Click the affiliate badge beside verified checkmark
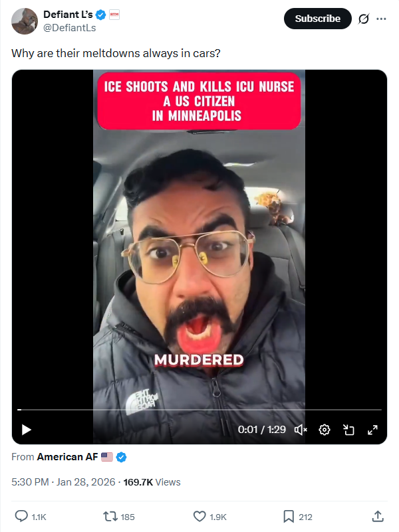Image resolution: width=399 pixels, height=532 pixels. coord(114,15)
